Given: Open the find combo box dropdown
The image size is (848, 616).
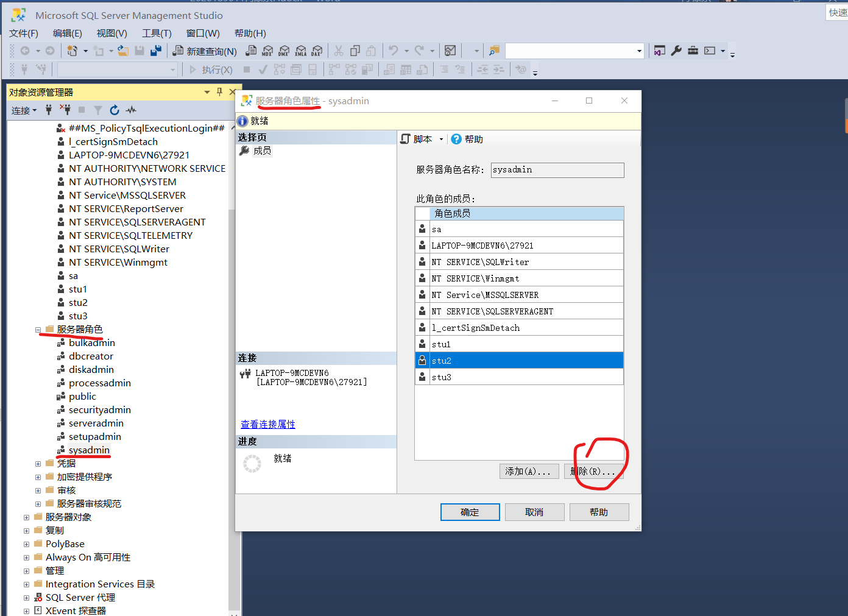Looking at the screenshot, I should coord(639,51).
